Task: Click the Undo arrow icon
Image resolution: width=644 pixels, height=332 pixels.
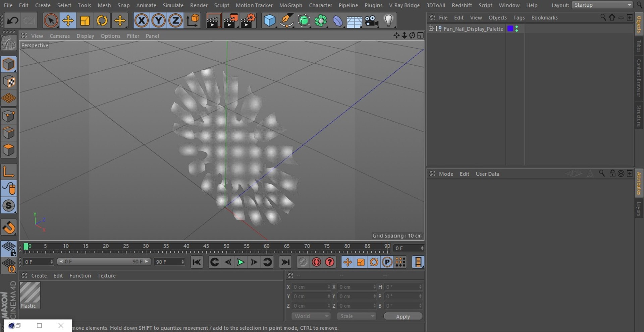Action: (x=13, y=21)
